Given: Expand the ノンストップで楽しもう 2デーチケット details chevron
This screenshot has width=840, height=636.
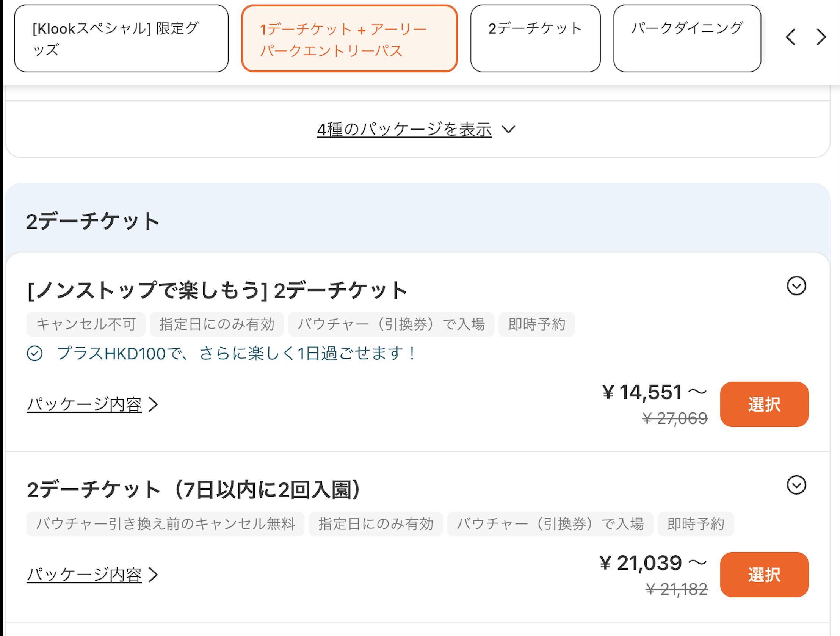Looking at the screenshot, I should tap(796, 286).
